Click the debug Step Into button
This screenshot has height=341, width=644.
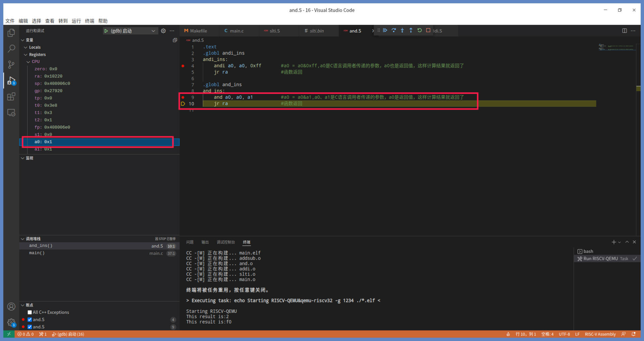pos(402,30)
